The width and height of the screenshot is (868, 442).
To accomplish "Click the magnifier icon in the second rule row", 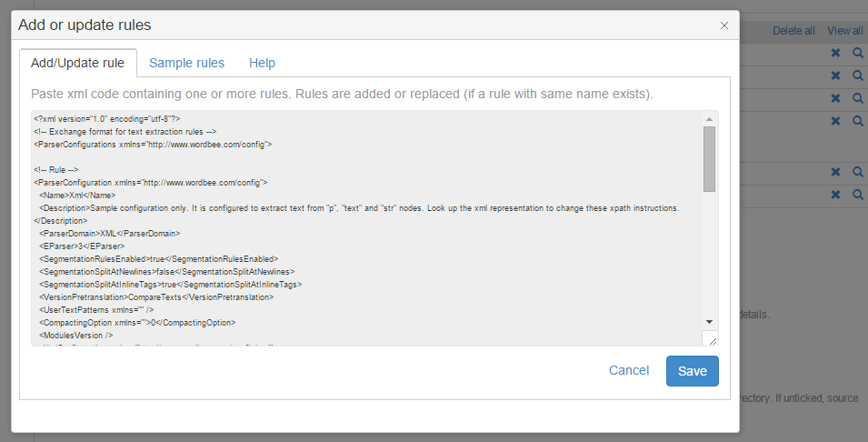I will [857, 76].
